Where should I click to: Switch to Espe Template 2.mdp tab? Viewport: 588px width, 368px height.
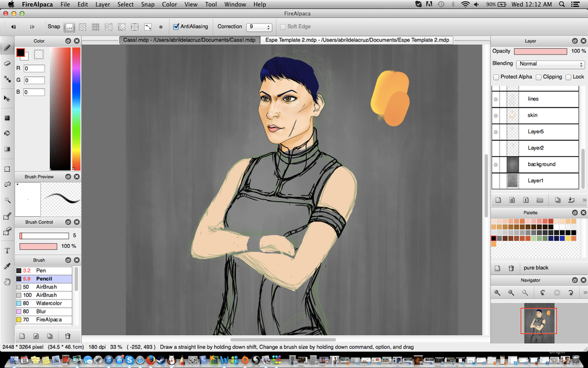(x=357, y=40)
